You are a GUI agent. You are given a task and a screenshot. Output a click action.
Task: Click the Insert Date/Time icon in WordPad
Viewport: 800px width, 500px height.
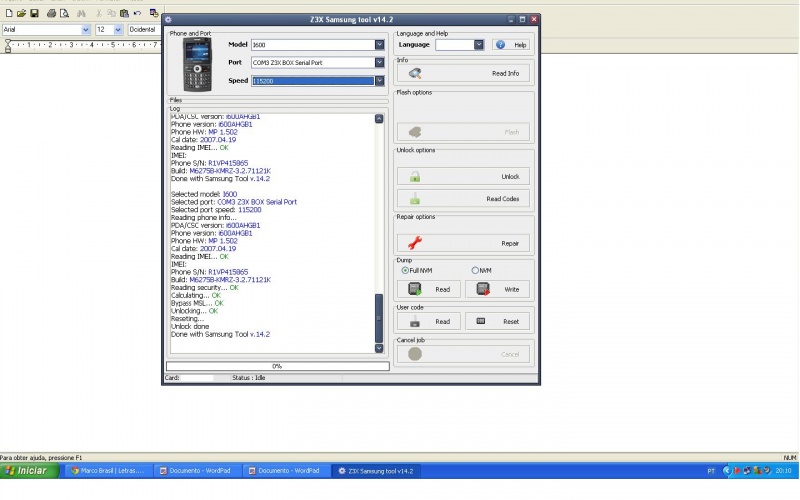(154, 13)
